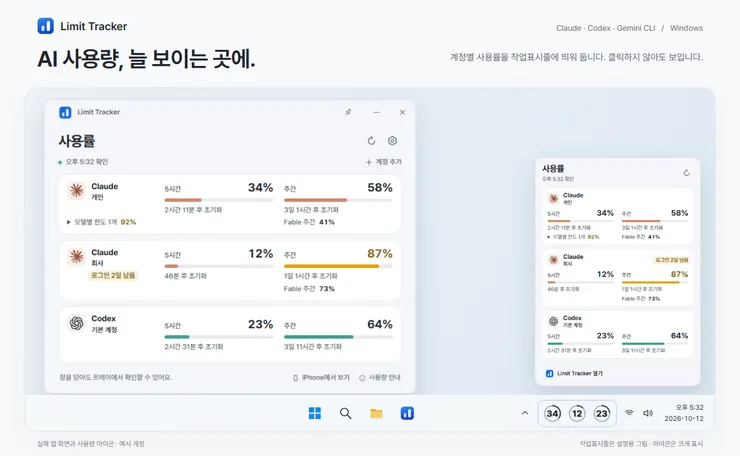Pin the Limit Tracker window with the pin icon
Image resolution: width=740 pixels, height=456 pixels.
point(348,112)
